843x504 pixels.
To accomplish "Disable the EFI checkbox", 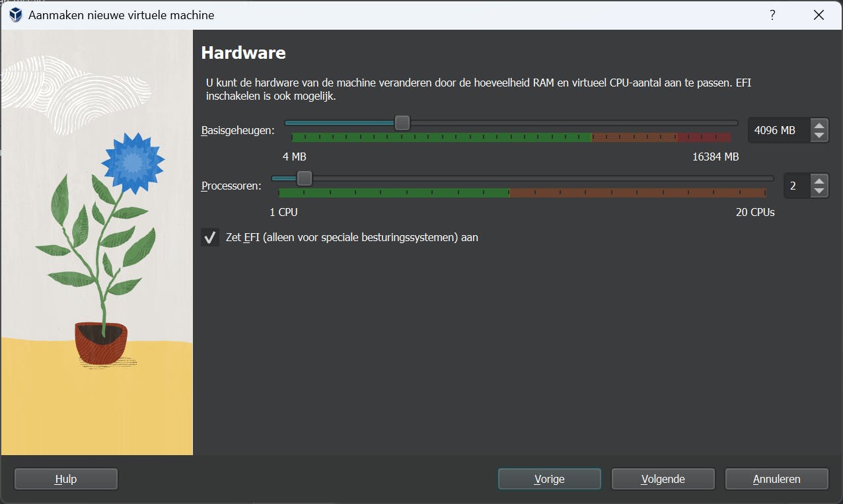I will coord(210,237).
